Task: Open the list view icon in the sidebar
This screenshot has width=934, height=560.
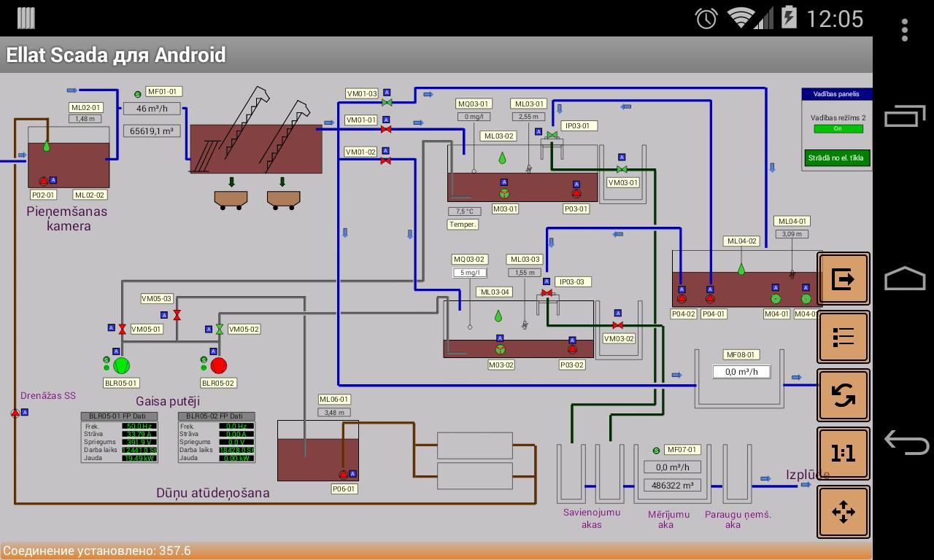Action: (843, 337)
